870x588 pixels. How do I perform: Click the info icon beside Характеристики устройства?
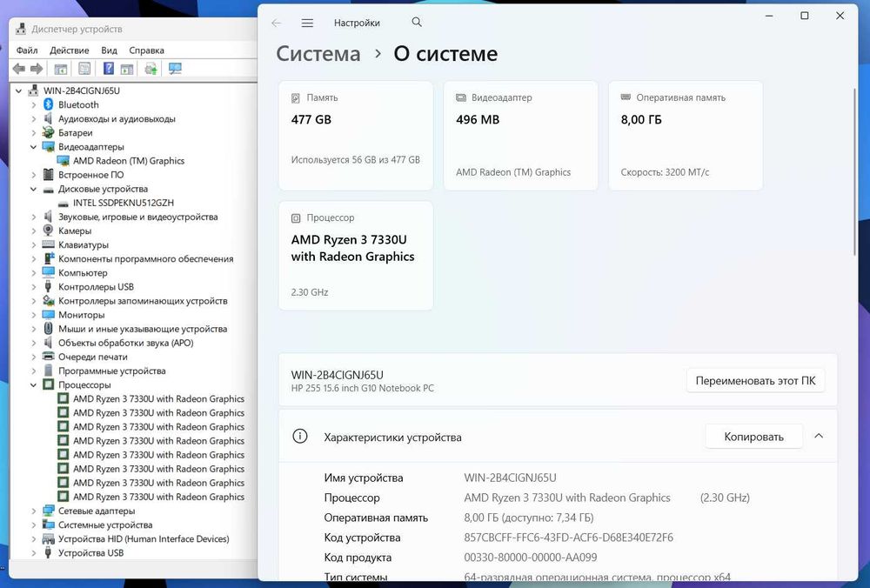pyautogui.click(x=299, y=437)
